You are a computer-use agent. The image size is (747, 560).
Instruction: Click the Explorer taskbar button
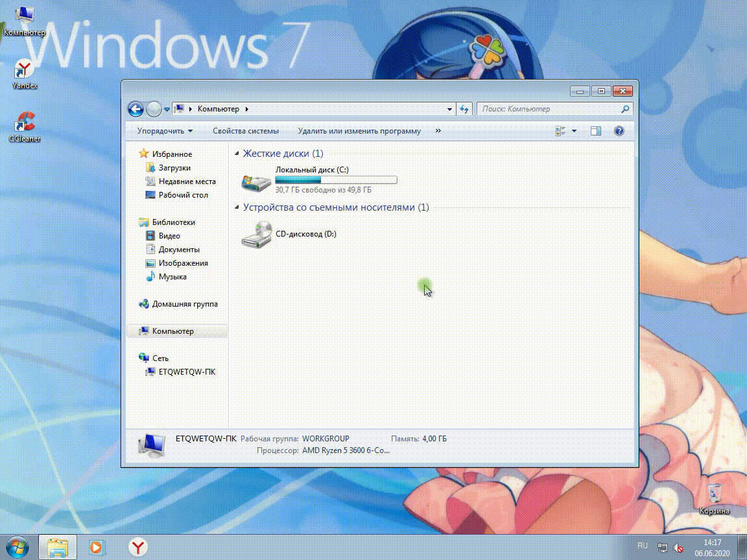[57, 548]
